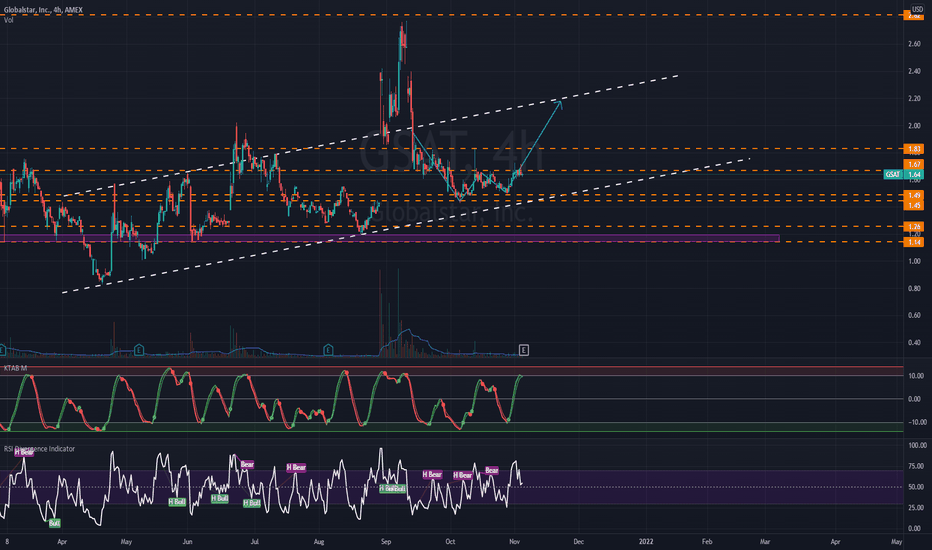Screen dimensions: 932x550
Task: Click the 2.20 price axis value
Action: (914, 99)
